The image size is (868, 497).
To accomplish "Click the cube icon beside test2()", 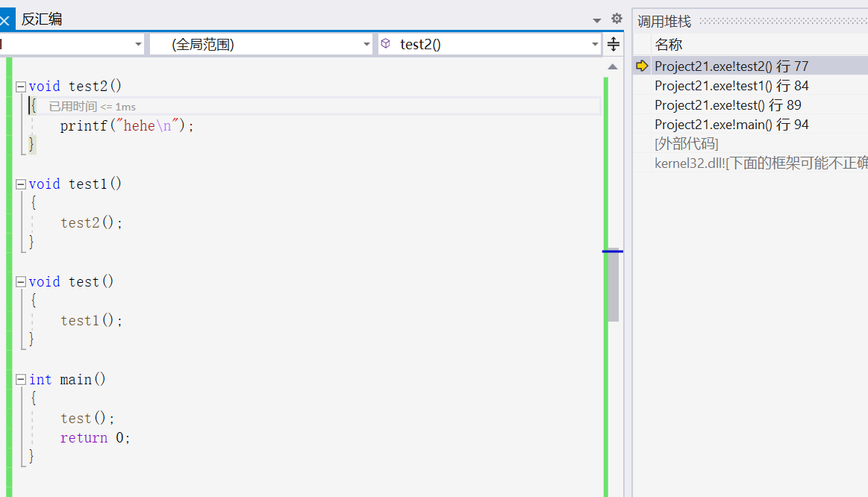I will (x=386, y=44).
